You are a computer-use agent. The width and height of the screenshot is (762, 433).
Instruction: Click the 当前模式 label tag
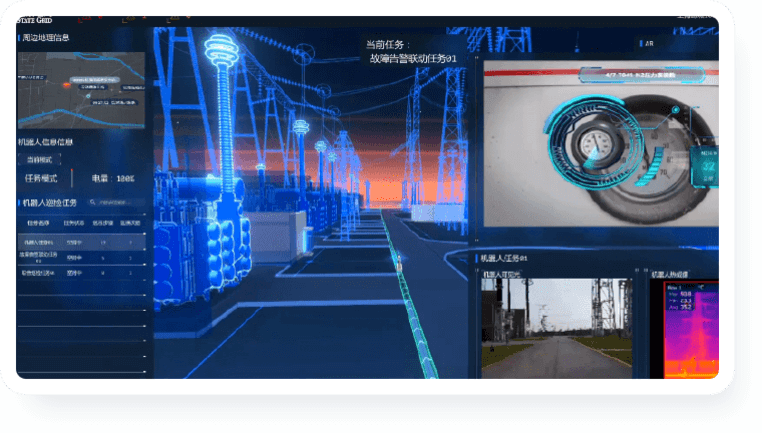[42, 159]
